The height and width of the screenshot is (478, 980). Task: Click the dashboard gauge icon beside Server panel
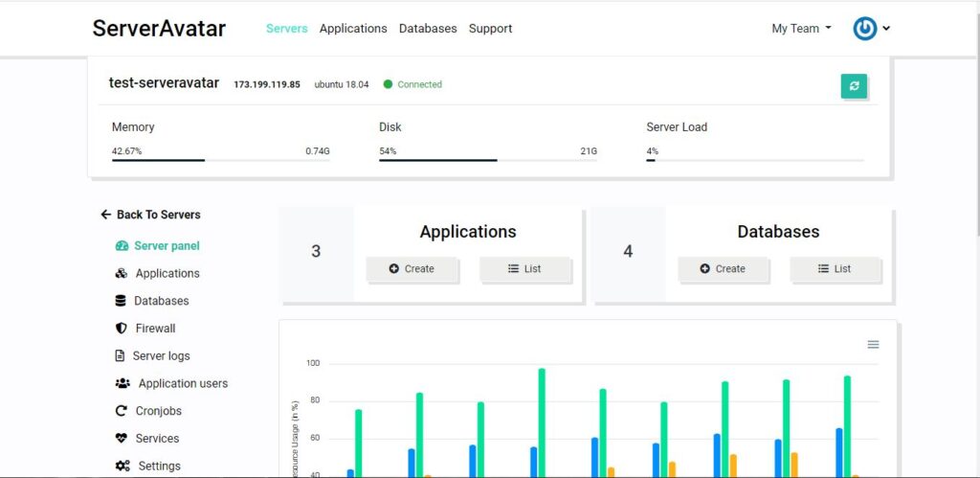(122, 246)
